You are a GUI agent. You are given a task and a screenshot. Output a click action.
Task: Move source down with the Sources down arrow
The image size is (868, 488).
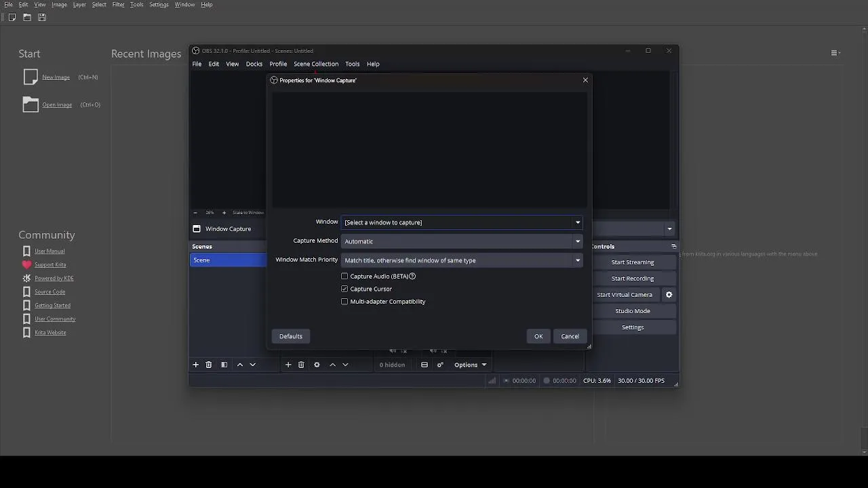(x=345, y=365)
